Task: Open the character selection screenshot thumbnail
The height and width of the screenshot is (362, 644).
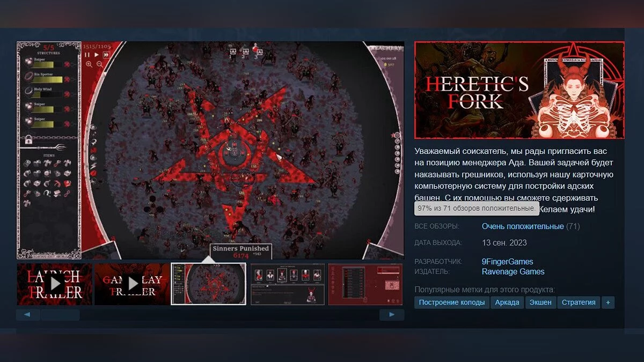Action: coord(288,284)
